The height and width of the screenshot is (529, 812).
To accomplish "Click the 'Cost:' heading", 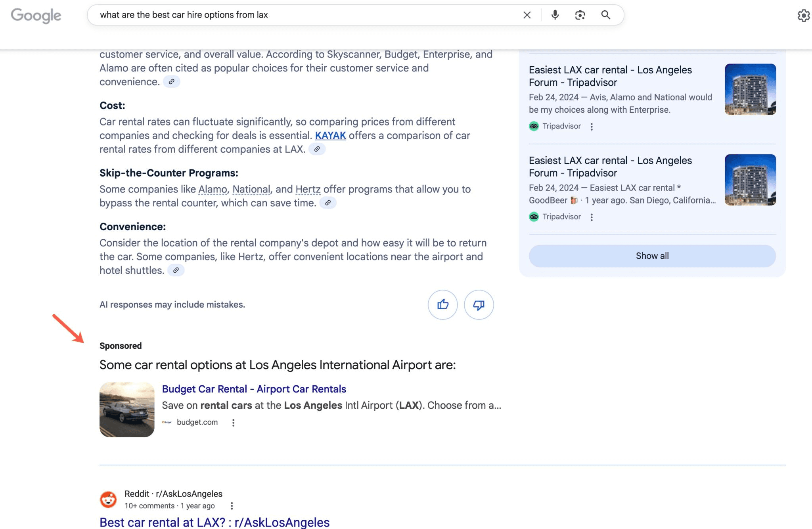I will [112, 106].
